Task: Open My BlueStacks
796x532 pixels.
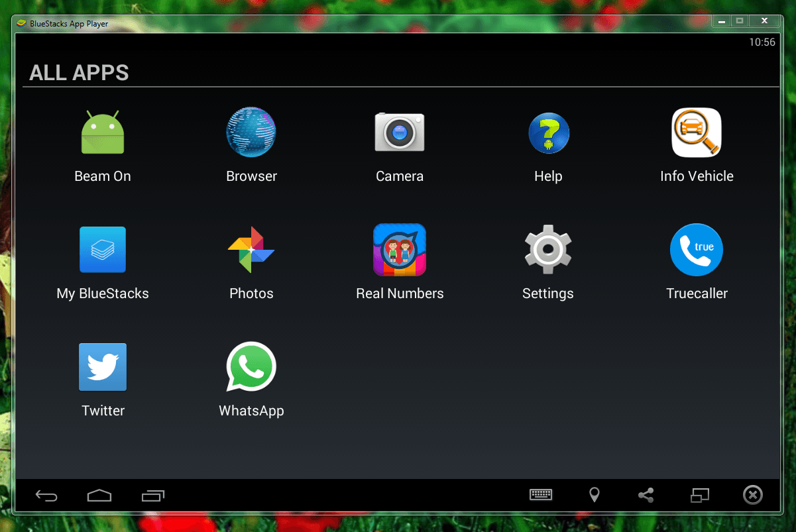Action: click(x=103, y=250)
